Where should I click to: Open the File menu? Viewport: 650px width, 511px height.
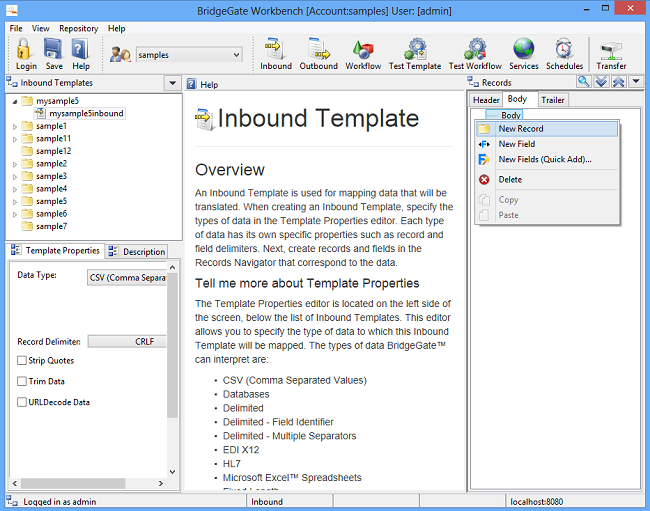click(16, 28)
